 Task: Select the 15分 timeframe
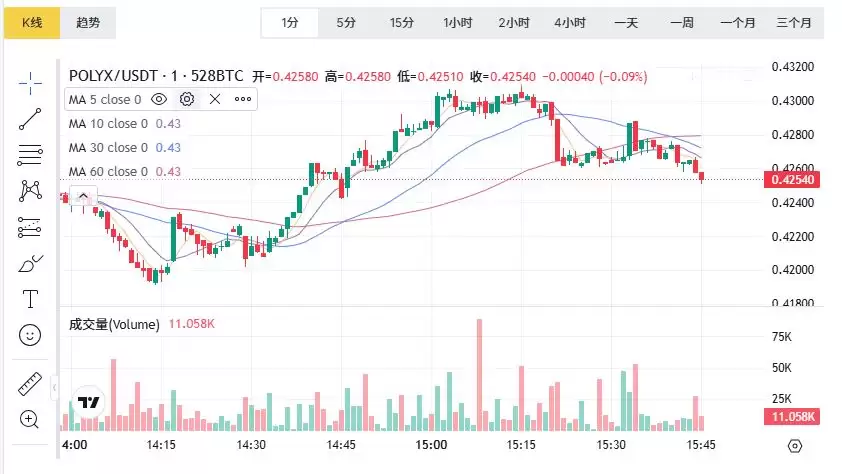[x=402, y=22]
